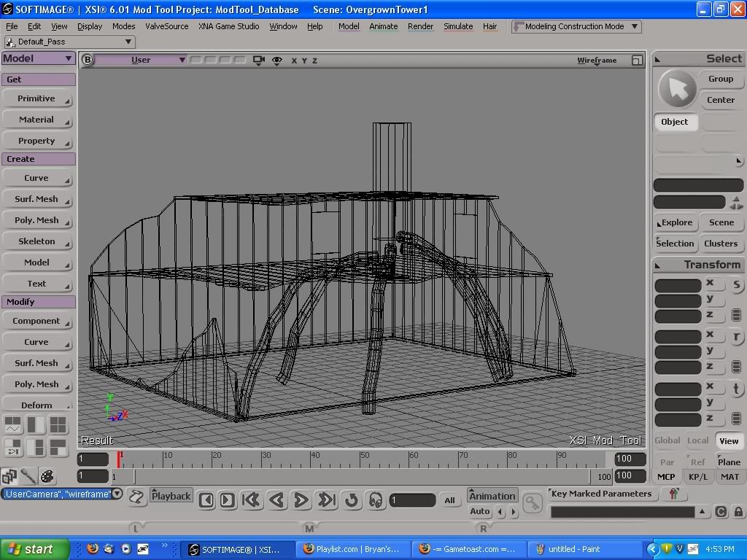Open the viewport camera icon menu
Viewport: 747px width, 560px height.
click(259, 61)
